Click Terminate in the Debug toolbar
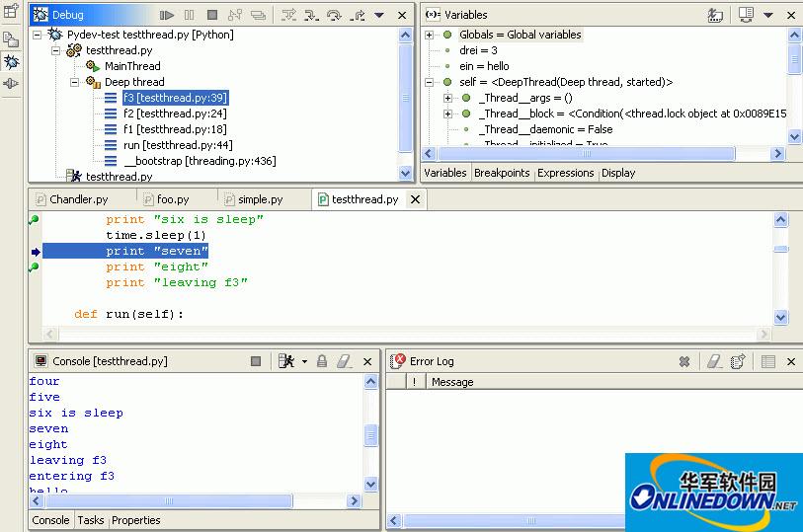This screenshot has width=803, height=532. tap(212, 15)
